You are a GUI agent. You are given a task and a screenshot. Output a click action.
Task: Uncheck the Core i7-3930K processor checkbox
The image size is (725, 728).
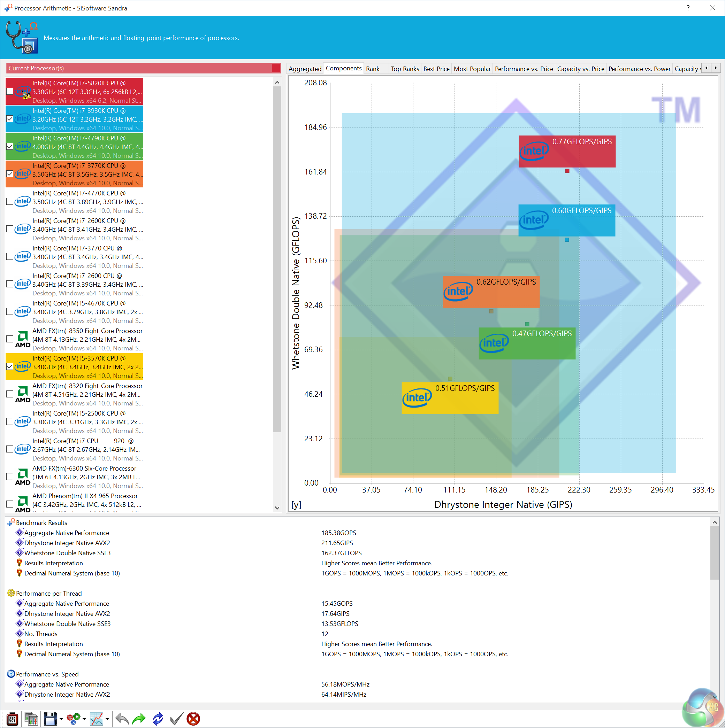click(x=10, y=119)
